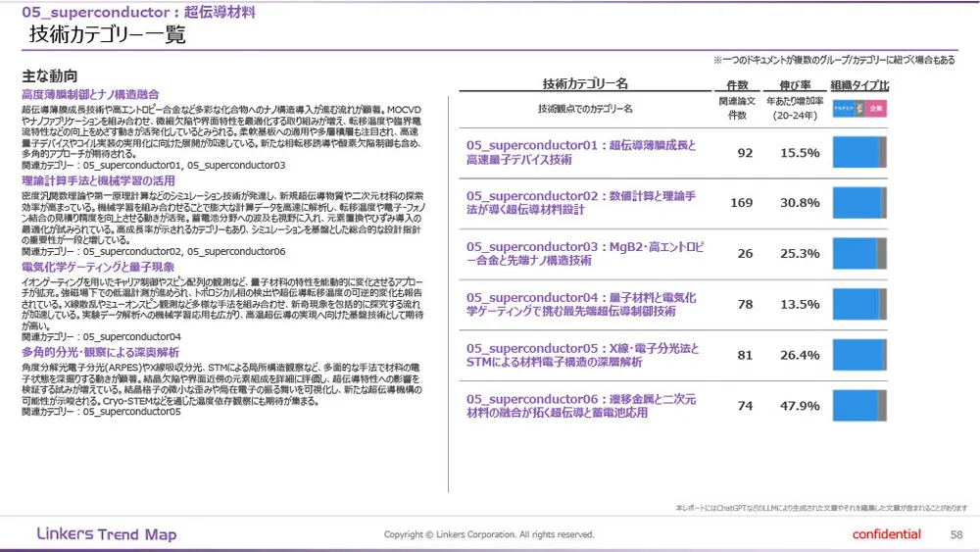Click the 関連論文件数 subheader

click(x=738, y=108)
